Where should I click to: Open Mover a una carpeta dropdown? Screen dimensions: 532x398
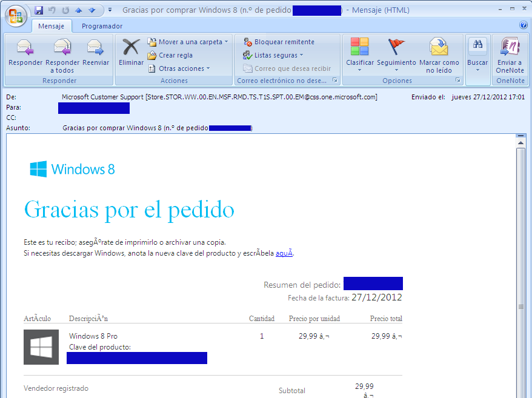pos(188,42)
